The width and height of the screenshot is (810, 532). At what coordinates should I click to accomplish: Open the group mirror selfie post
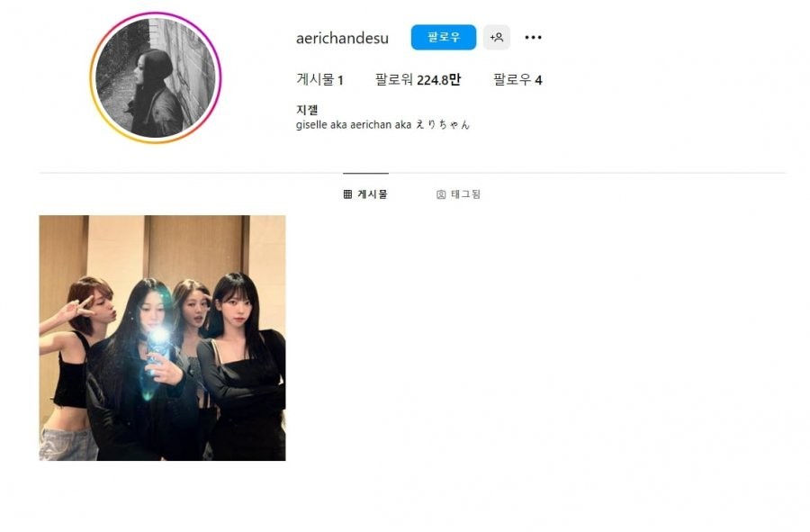click(x=162, y=338)
